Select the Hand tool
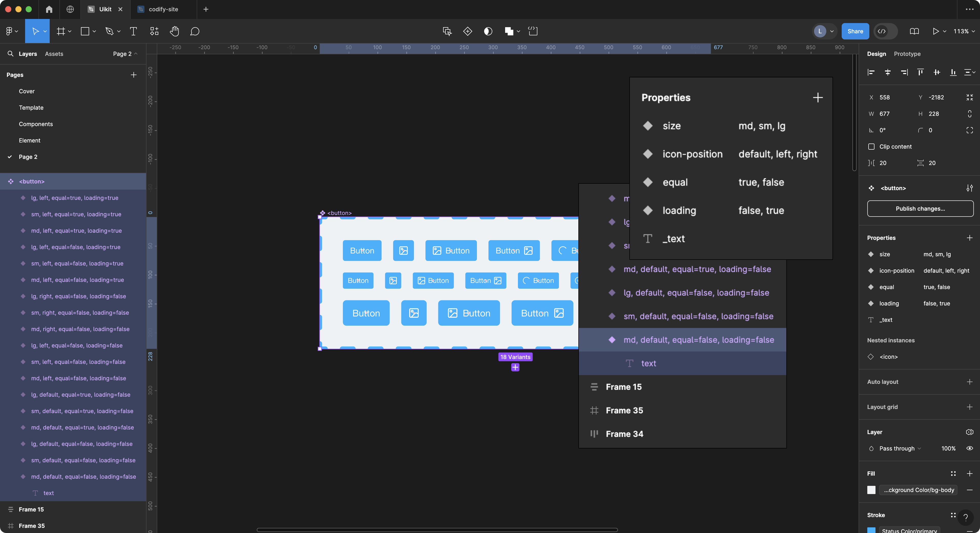 tap(174, 31)
